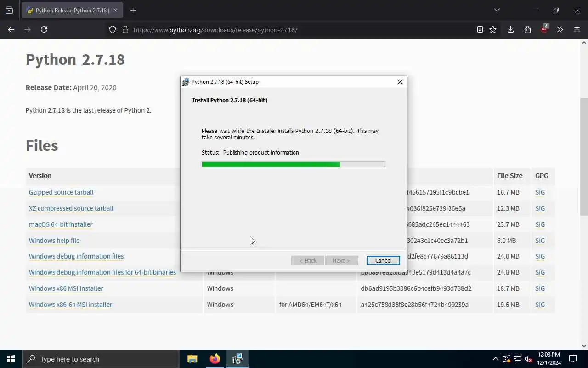588x368 pixels.
Task: Open the taskbar network status icon
Action: point(518,359)
